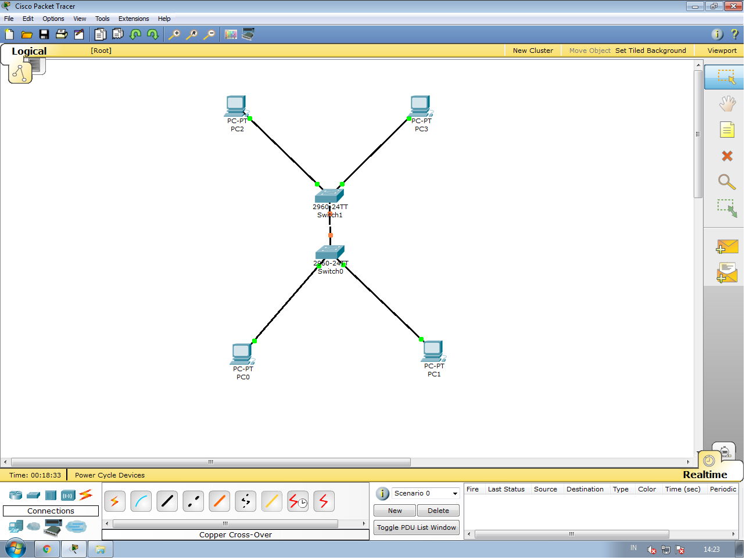The width and height of the screenshot is (746, 560).
Task: Select the Connections lightning category
Action: click(x=86, y=495)
